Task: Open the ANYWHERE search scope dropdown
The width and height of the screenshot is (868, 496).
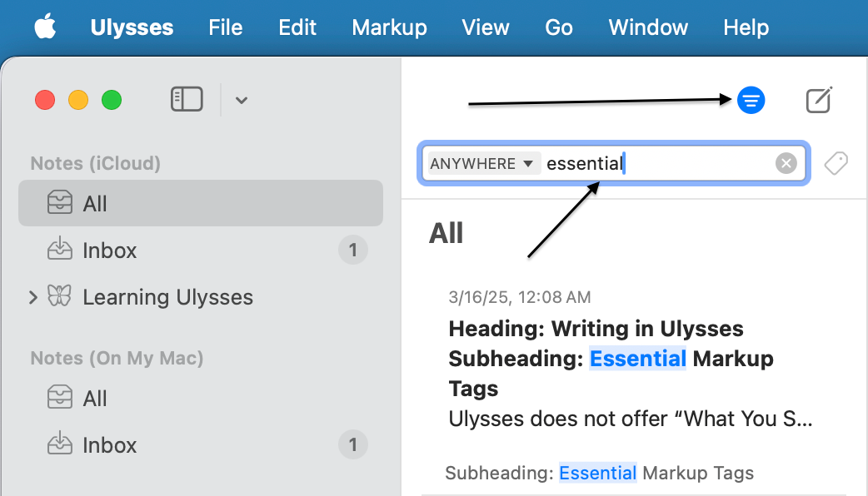Action: [481, 163]
